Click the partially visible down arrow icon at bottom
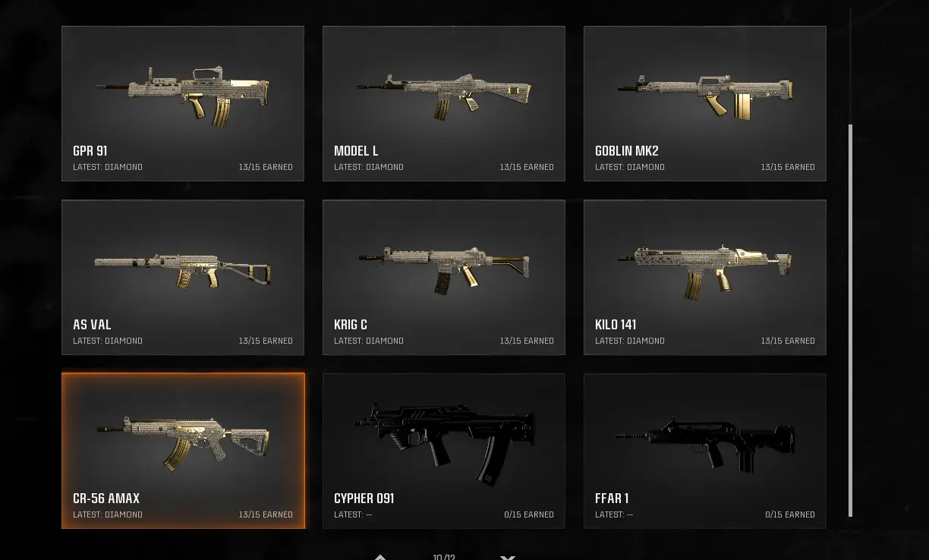This screenshot has height=560, width=929. (508, 557)
